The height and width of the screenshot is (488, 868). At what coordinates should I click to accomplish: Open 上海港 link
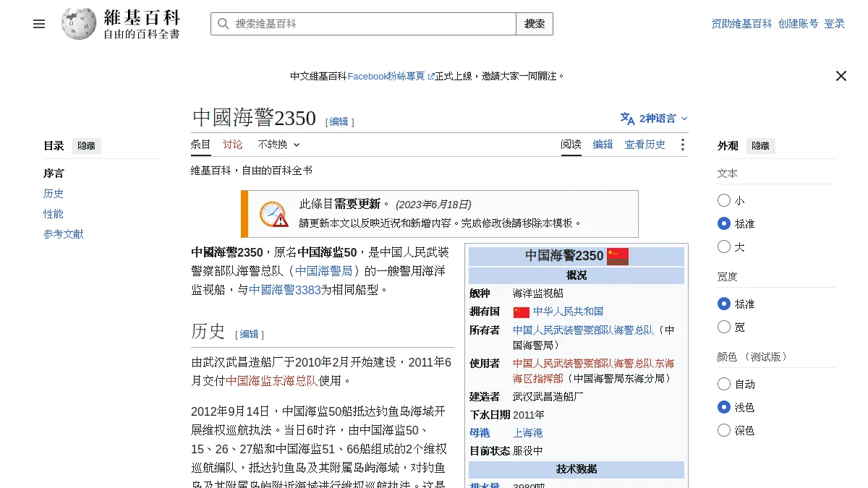[528, 433]
